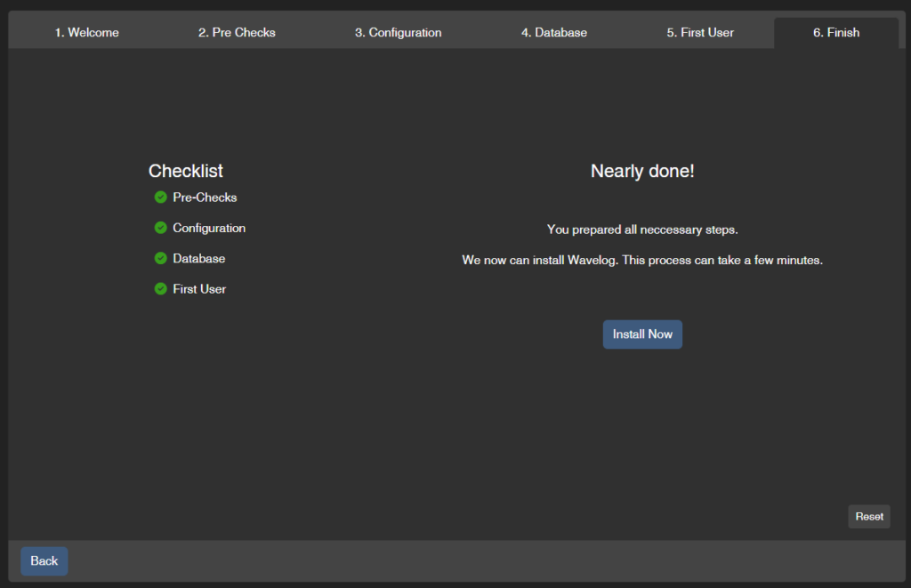
Task: Click green check icon beside Database
Action: (161, 258)
